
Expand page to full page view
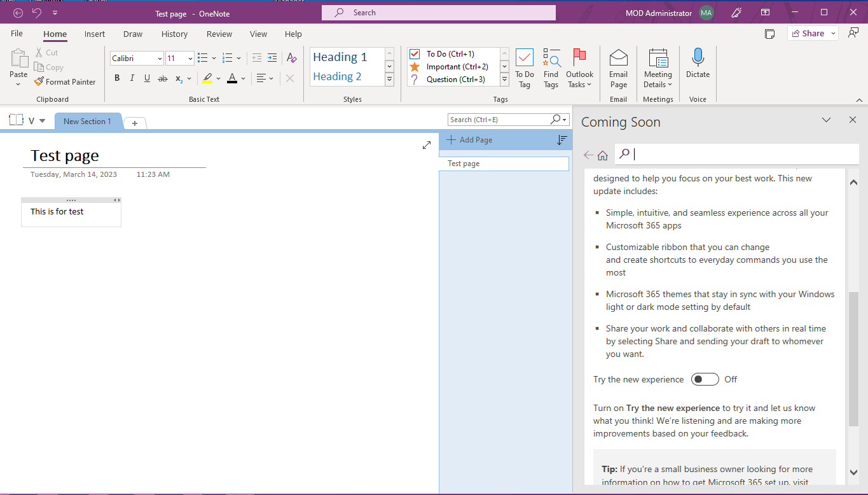tap(427, 145)
